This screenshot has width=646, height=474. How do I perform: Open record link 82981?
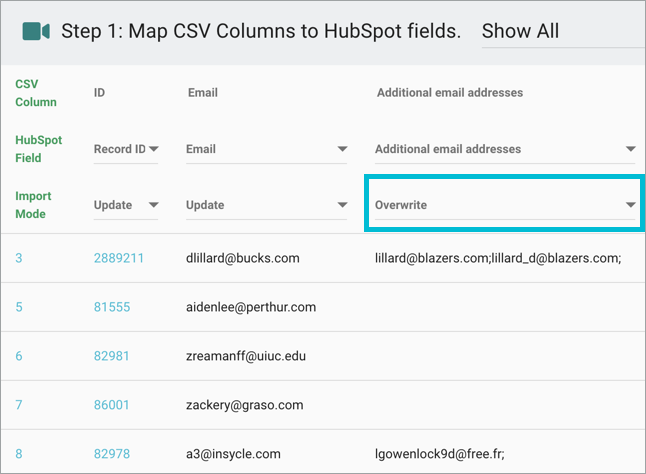pos(111,356)
